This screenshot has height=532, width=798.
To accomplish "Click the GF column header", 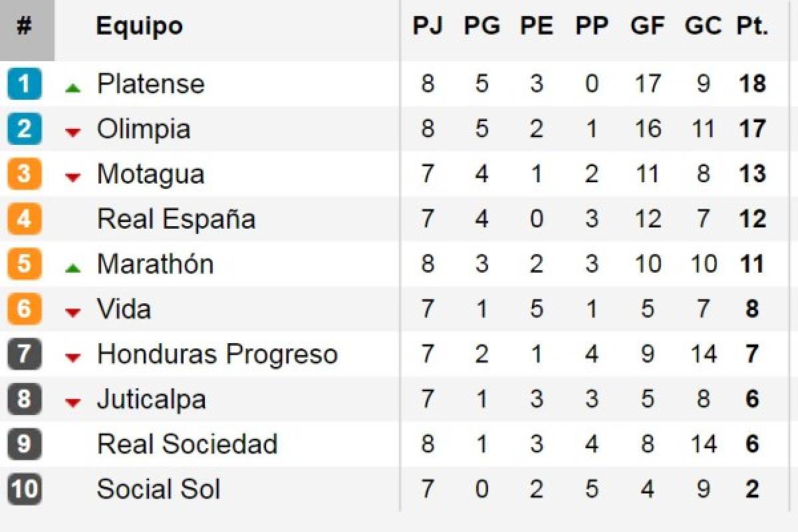I will tap(648, 26).
